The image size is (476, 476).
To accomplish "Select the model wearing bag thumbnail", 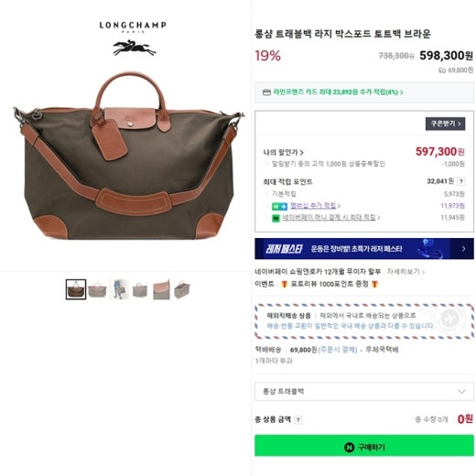I will click(x=119, y=289).
